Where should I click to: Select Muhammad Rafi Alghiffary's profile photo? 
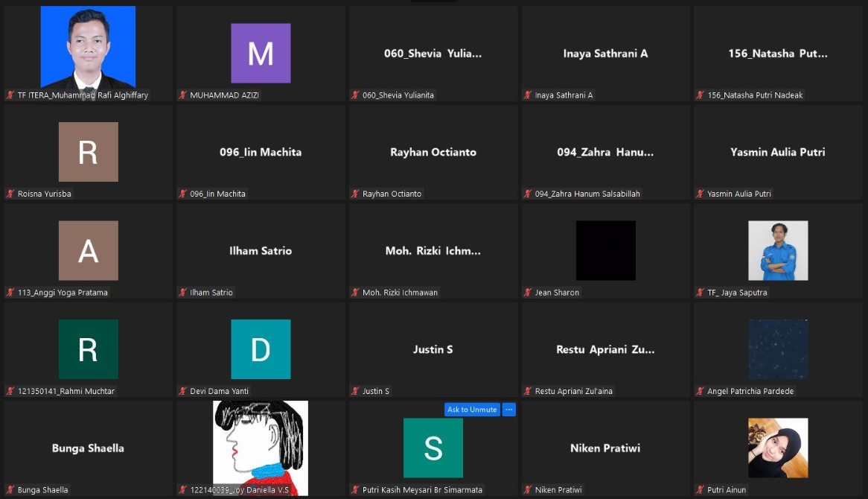point(88,47)
